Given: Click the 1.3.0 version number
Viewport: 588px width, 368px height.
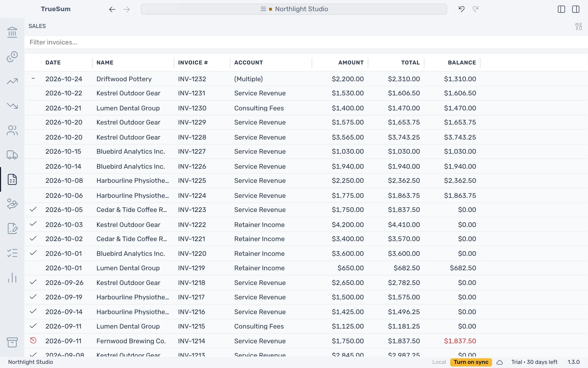Looking at the screenshot, I should (x=573, y=362).
